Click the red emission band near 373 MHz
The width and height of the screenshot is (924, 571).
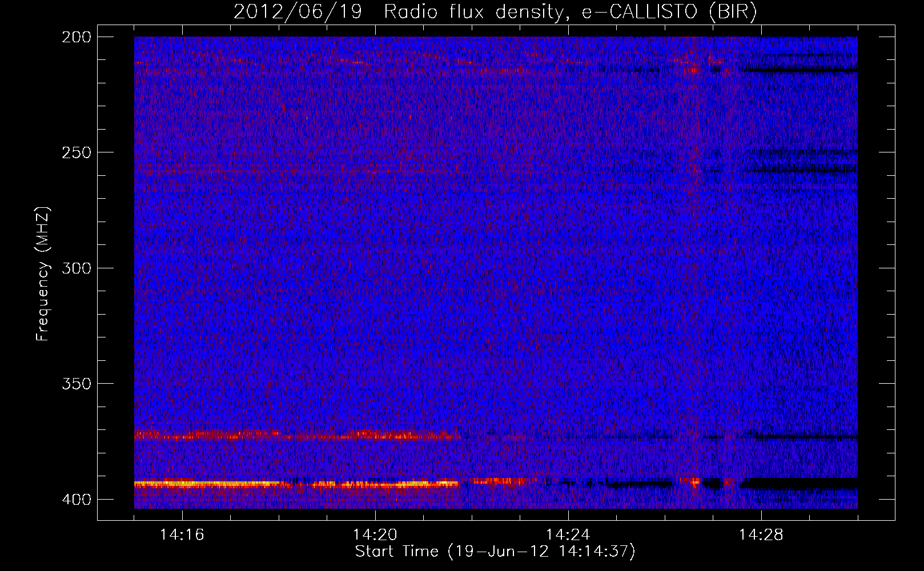[297, 436]
